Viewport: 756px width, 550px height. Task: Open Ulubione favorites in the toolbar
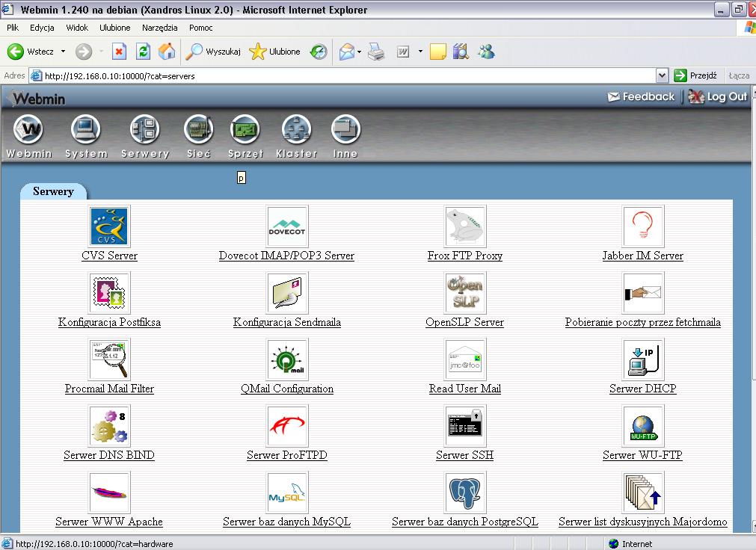tap(275, 51)
